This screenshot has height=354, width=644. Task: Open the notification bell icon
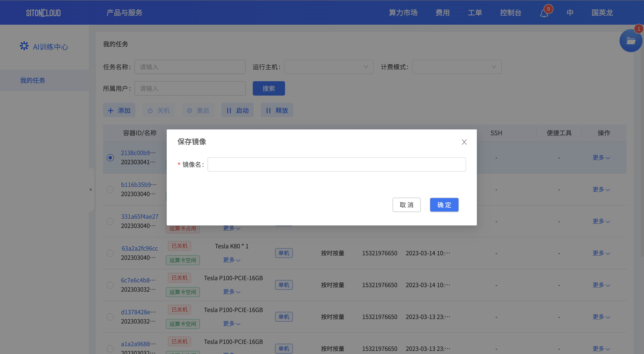pyautogui.click(x=544, y=13)
